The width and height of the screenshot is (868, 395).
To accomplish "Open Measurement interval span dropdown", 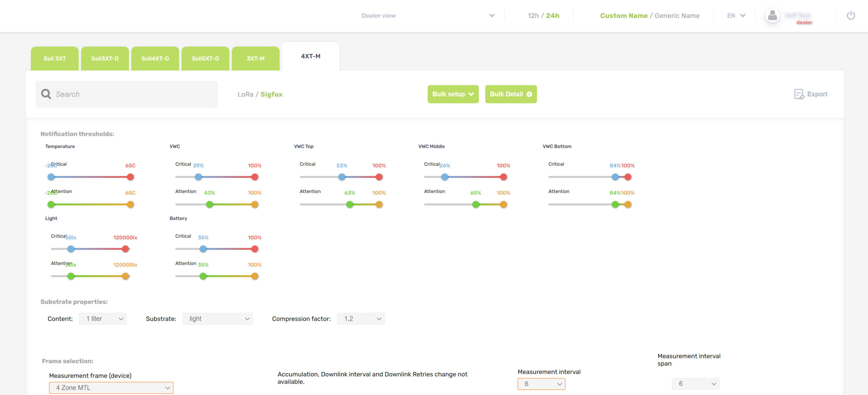I will pos(696,384).
